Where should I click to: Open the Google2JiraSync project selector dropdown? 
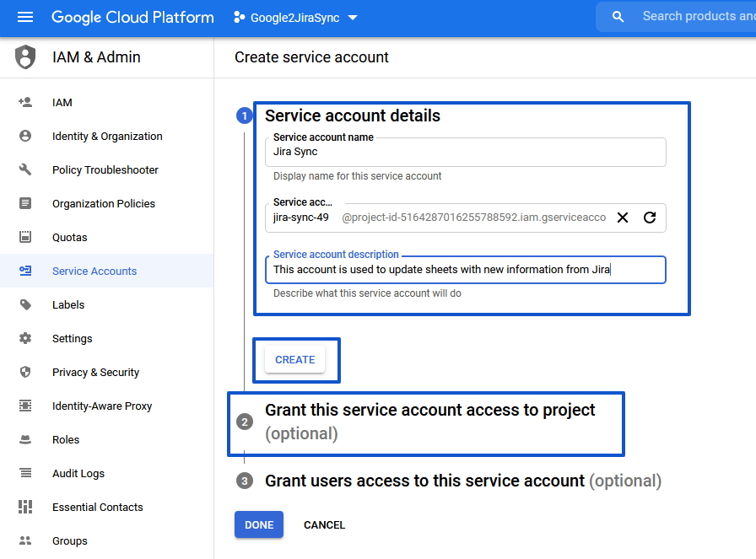pos(295,18)
